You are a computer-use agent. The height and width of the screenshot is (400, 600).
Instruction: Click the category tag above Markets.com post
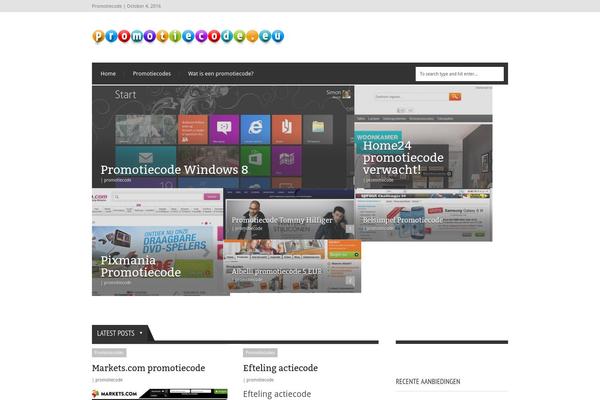click(109, 353)
